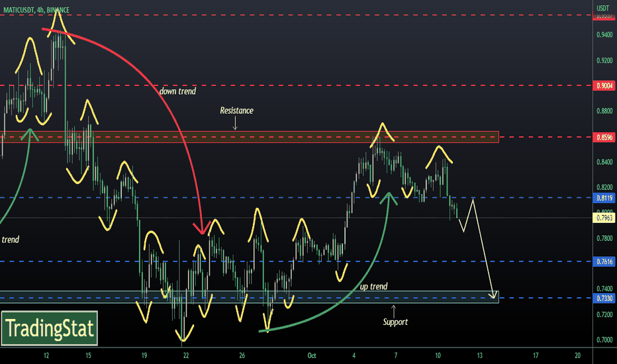617x364 pixels.
Task: Select the 'Resistance' text annotation
Action: pos(236,110)
